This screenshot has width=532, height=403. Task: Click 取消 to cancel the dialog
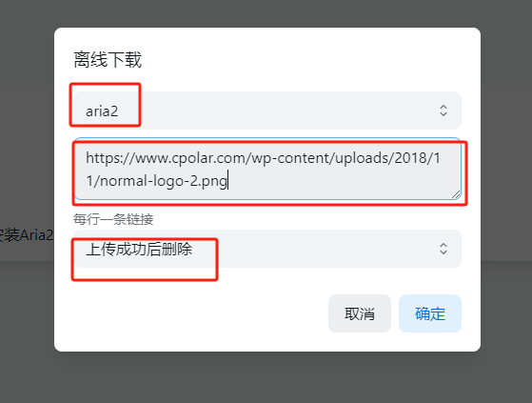tap(360, 313)
